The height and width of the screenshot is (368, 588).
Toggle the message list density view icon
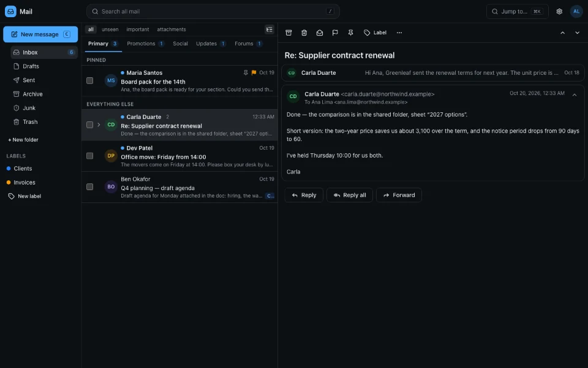[269, 29]
